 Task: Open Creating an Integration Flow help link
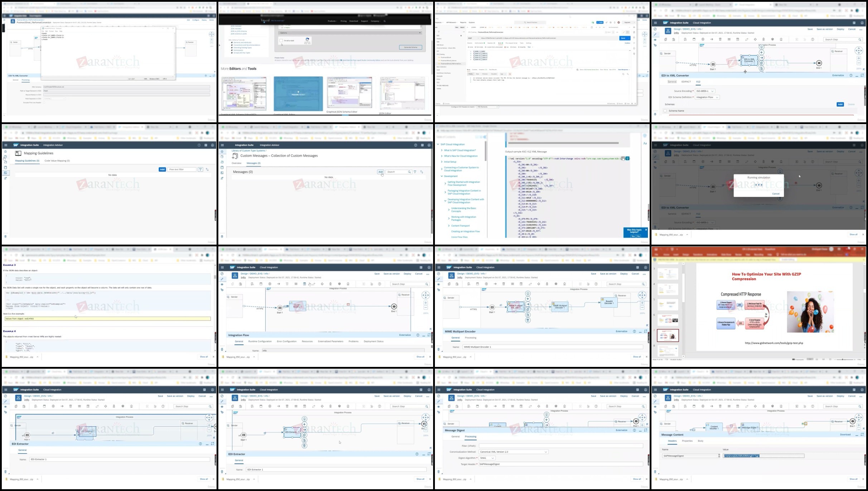coord(465,231)
